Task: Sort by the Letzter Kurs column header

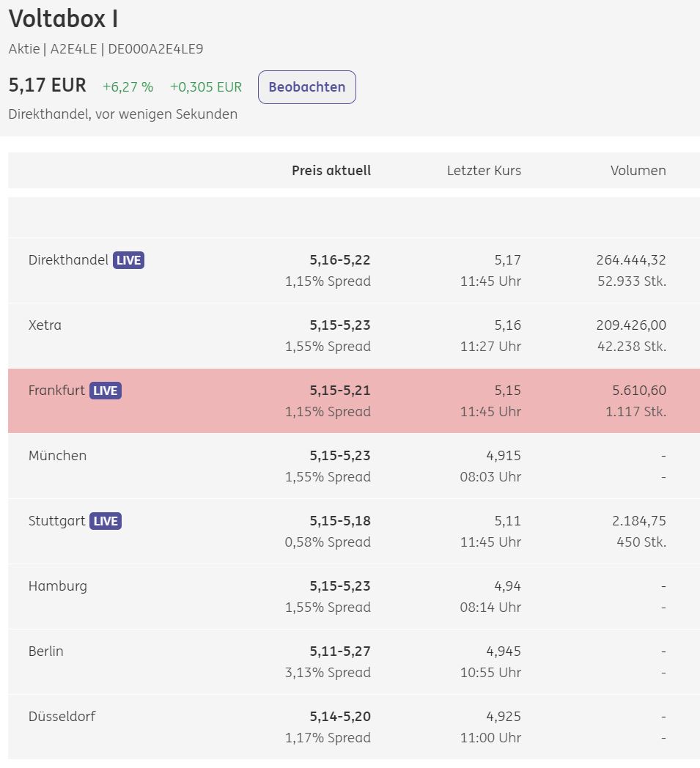Action: coord(484,170)
